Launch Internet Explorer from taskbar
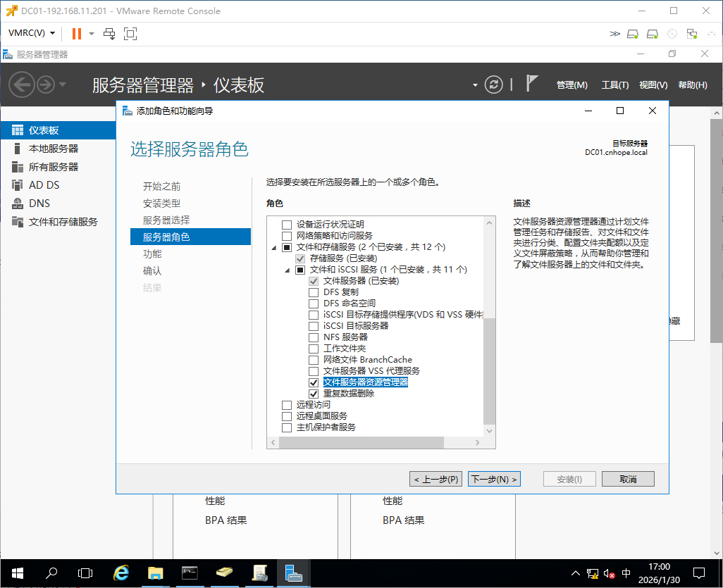The width and height of the screenshot is (723, 588). 121,573
